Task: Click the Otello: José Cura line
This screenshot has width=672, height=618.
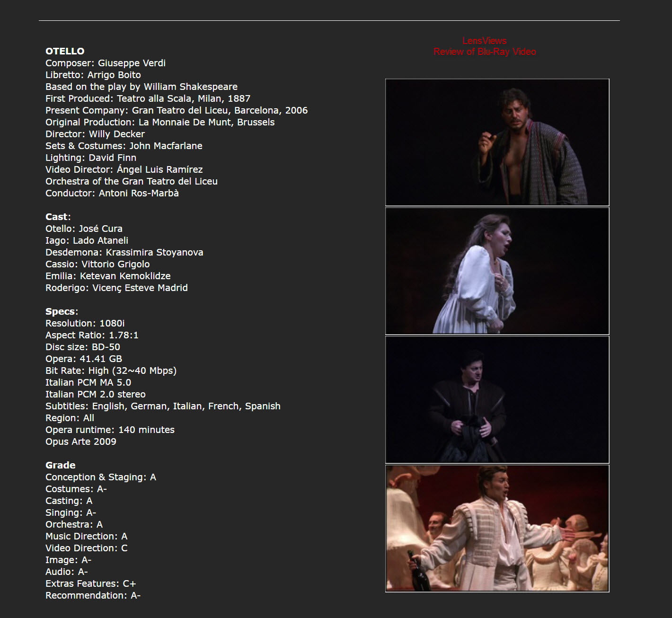Action: [x=84, y=229]
